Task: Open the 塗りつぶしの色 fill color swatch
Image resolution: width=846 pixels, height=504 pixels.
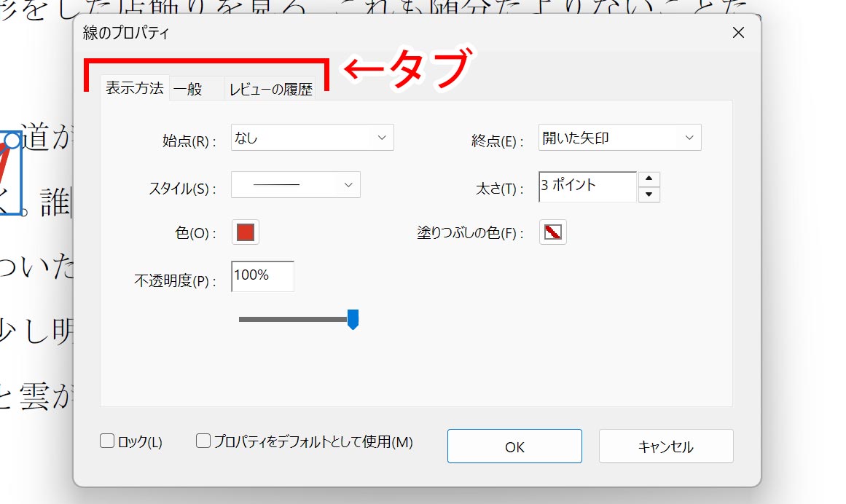Action: click(552, 232)
